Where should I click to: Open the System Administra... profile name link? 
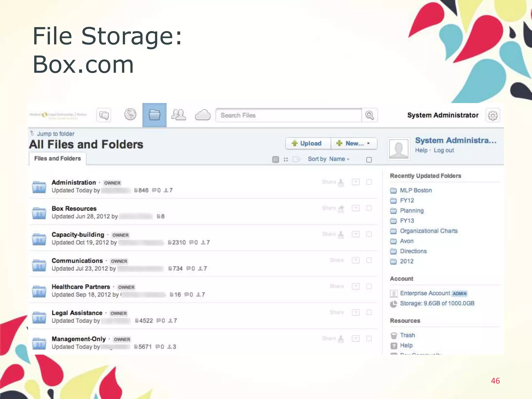pos(456,141)
